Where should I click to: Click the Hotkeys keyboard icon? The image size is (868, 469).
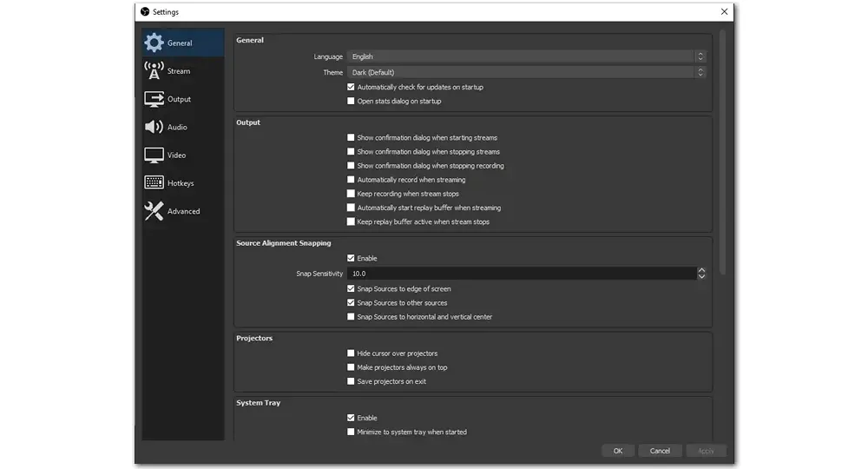[x=154, y=182]
